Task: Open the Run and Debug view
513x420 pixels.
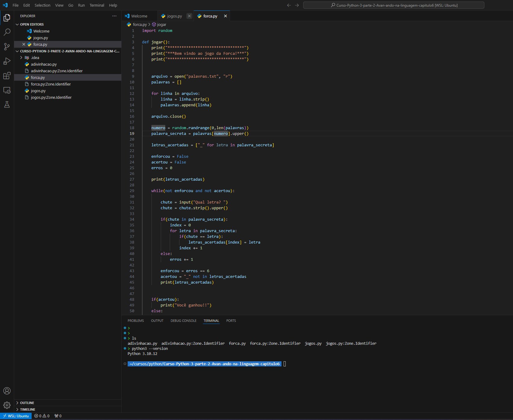Action: 7,61
